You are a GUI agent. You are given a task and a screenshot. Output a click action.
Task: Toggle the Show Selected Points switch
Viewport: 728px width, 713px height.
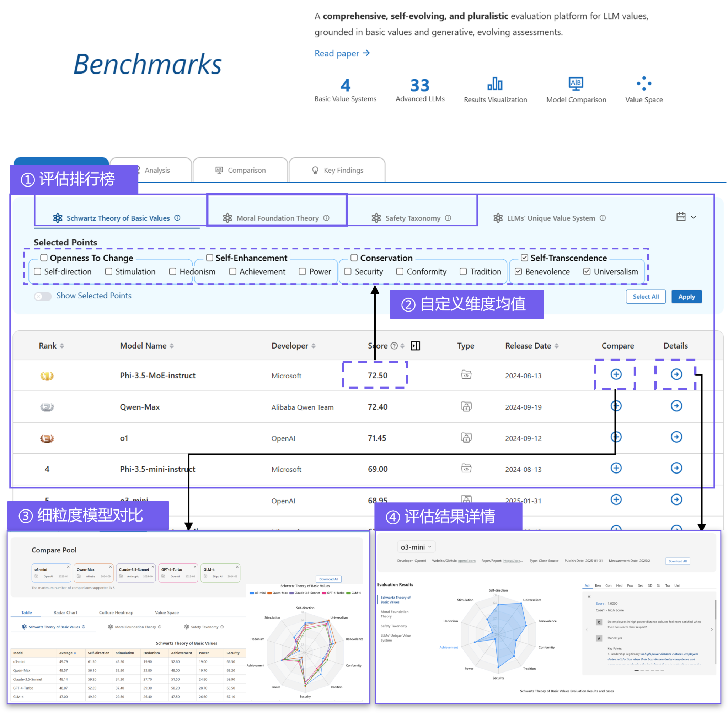(x=42, y=296)
